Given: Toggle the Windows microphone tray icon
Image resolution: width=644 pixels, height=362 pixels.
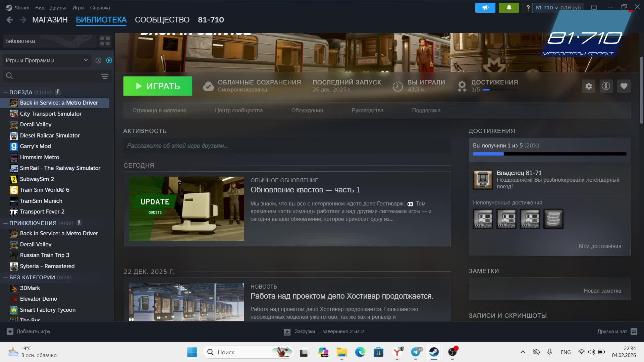Looking at the screenshot, I should 549,352.
